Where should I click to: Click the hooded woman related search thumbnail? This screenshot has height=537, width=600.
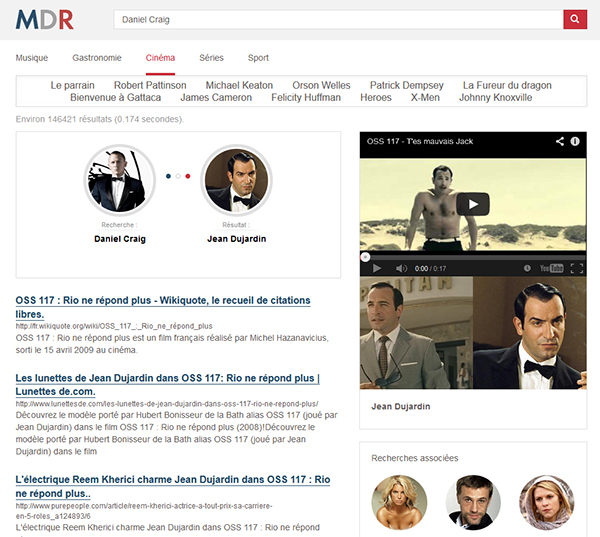click(547, 503)
